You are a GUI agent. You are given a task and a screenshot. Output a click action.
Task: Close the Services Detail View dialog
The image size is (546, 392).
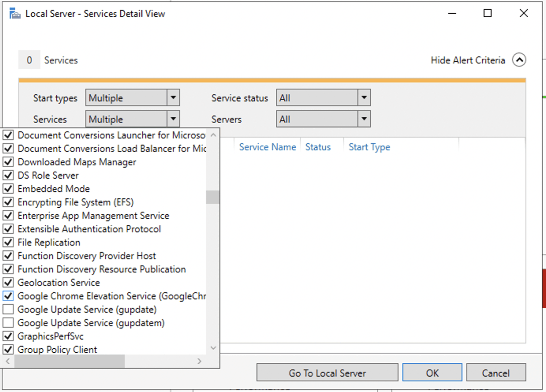(x=524, y=13)
